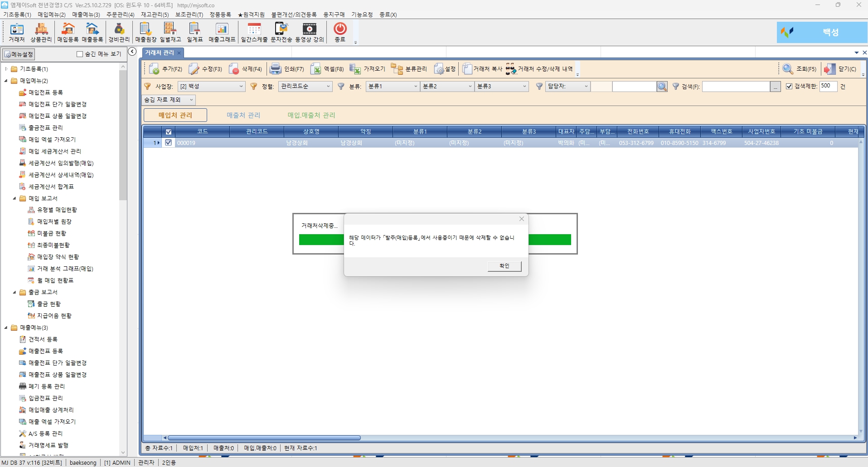Click the 메뉴설정 button
Viewport: 868px width, 467px height.
[x=19, y=54]
